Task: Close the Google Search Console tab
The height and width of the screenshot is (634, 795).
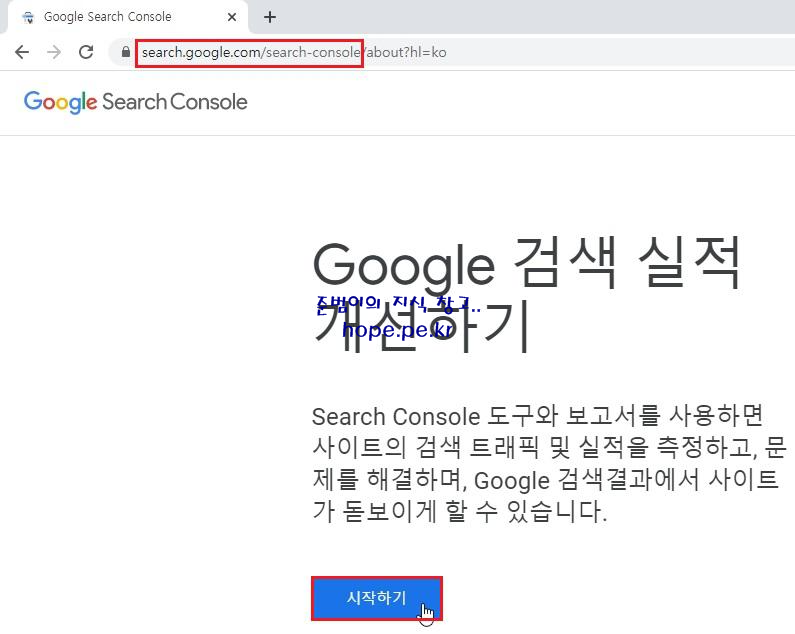Action: 232,17
